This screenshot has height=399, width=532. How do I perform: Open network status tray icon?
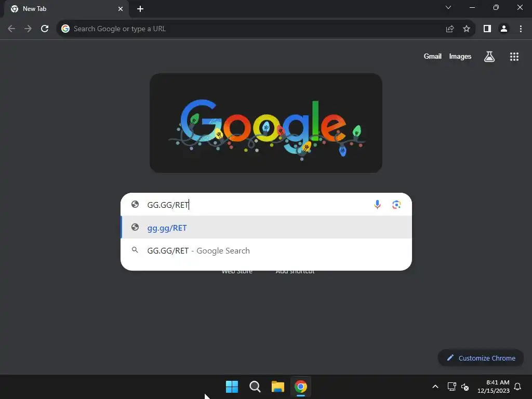coord(451,387)
